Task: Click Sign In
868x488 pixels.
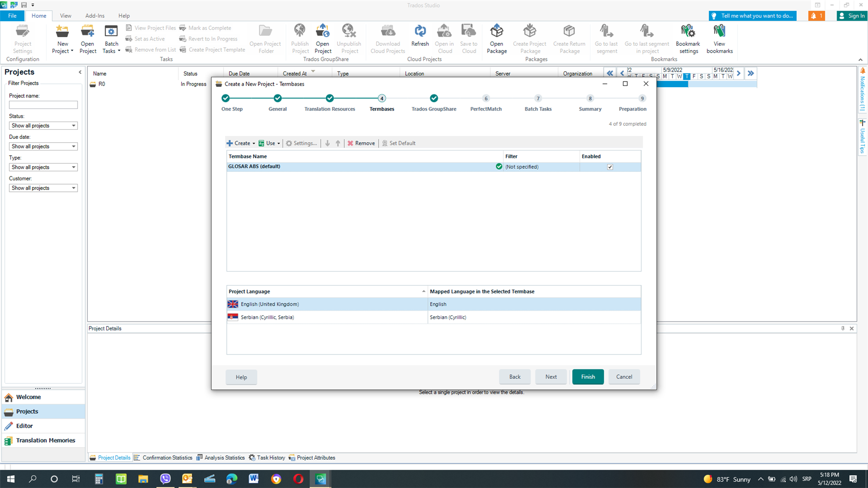Action: pyautogui.click(x=852, y=16)
